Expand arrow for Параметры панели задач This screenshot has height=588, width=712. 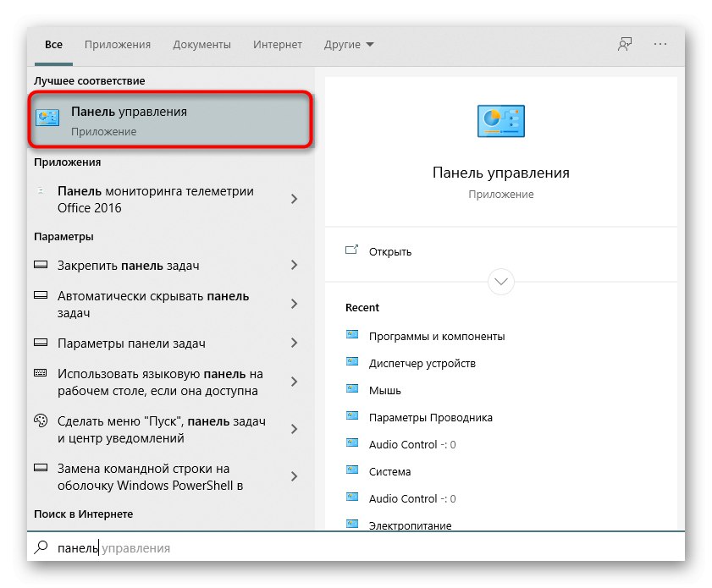[x=294, y=343]
